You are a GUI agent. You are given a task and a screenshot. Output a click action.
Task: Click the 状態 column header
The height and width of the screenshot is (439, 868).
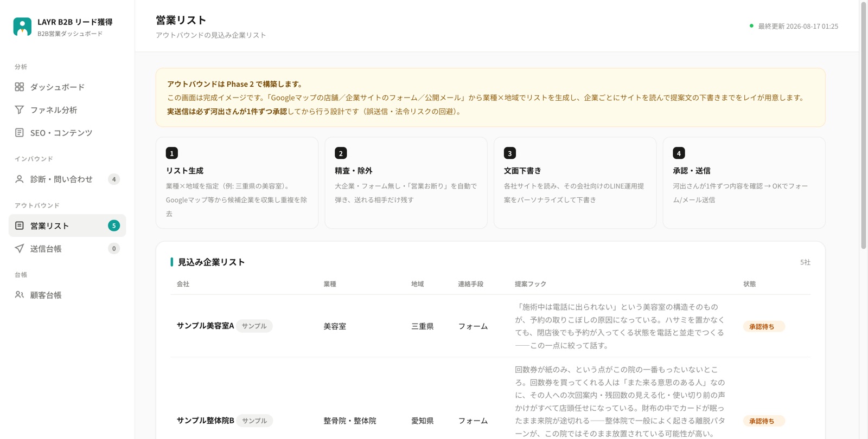pyautogui.click(x=750, y=283)
